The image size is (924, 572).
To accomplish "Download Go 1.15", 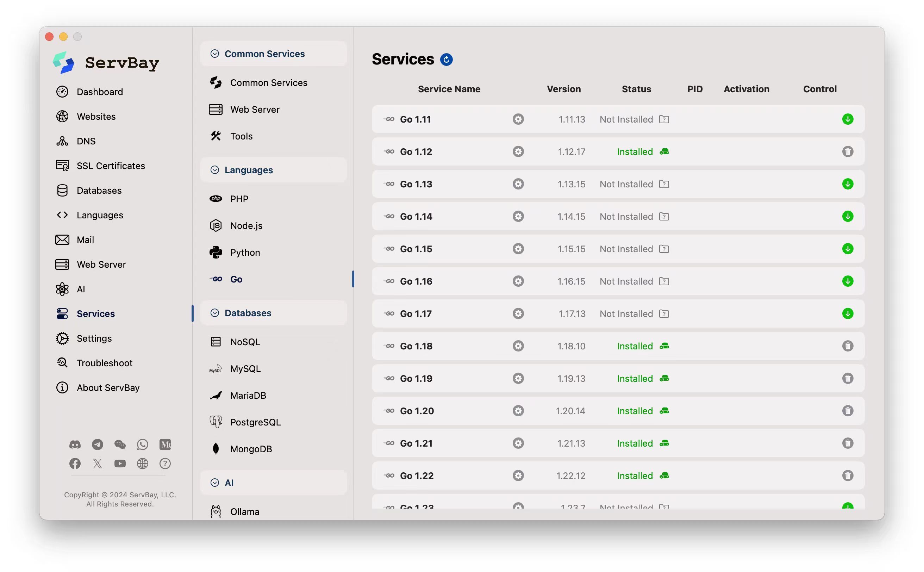I will tap(848, 249).
